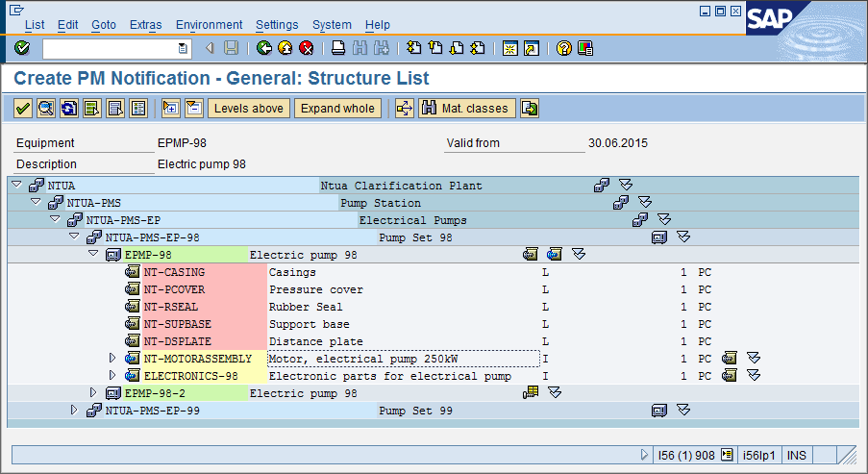Open the Extras menu
The height and width of the screenshot is (474, 868).
point(145,25)
